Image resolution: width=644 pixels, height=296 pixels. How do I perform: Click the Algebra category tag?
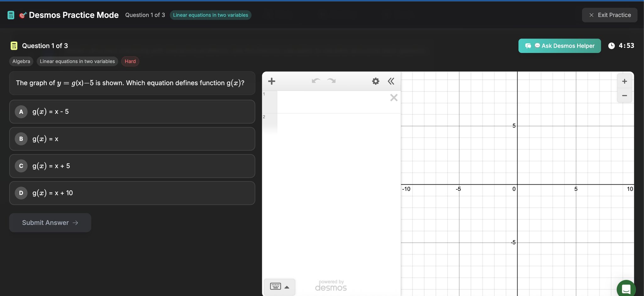tap(21, 61)
